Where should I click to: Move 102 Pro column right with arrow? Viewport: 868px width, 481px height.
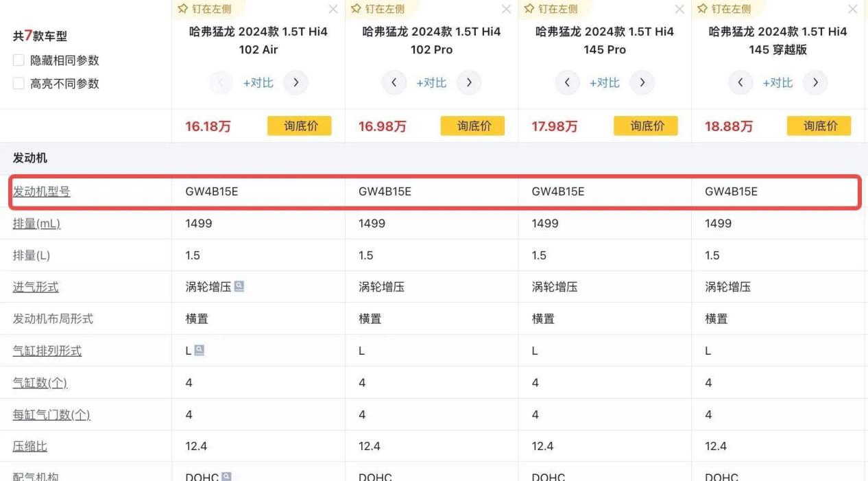(x=469, y=82)
